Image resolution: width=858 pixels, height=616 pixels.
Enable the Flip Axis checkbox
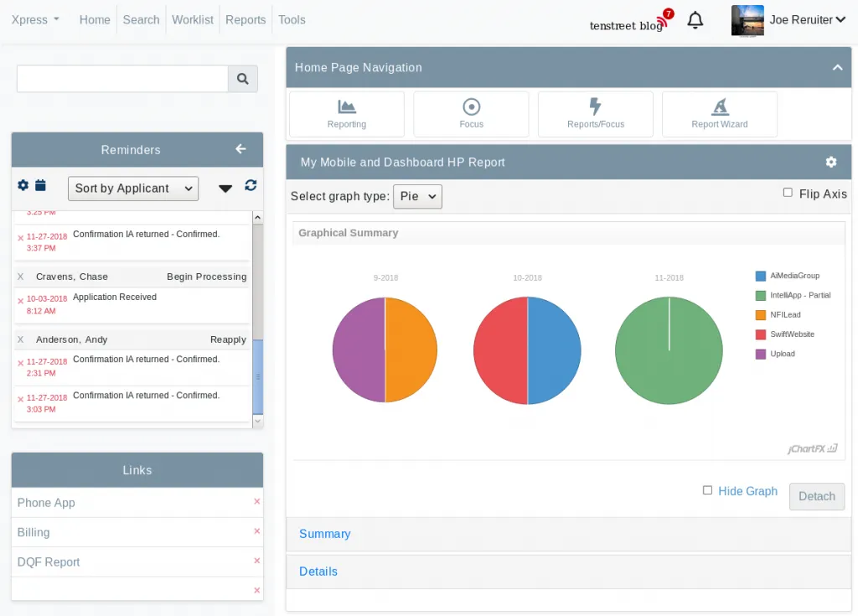click(788, 193)
